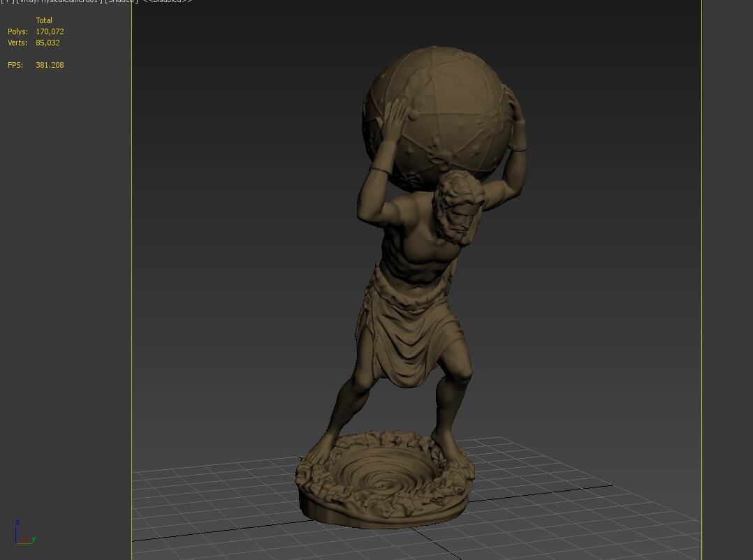Viewport: 753px width, 560px height.
Task: Click the FPS value 381.208
Action: [x=50, y=65]
